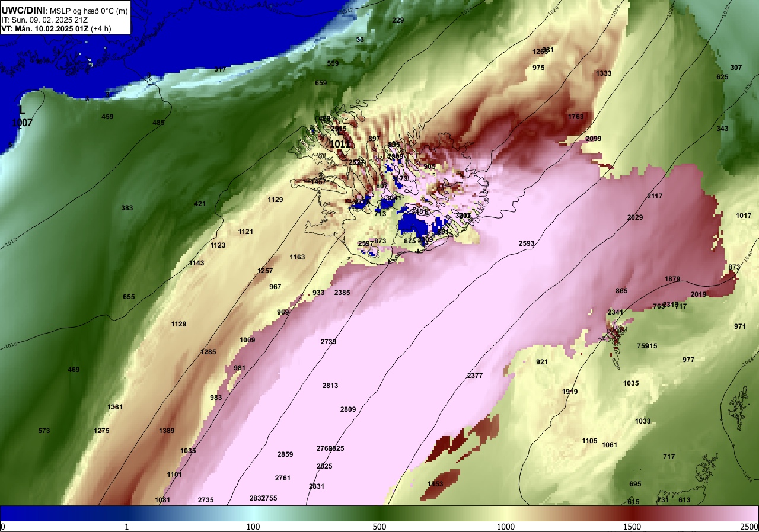Click the value 1121 on the map
The height and width of the screenshot is (532, 759).
pos(245,232)
